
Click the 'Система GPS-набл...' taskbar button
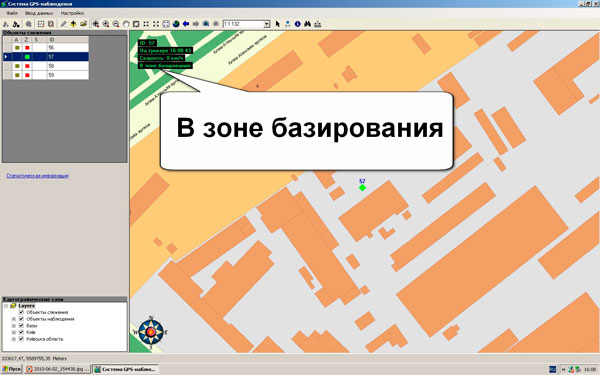coord(126,369)
